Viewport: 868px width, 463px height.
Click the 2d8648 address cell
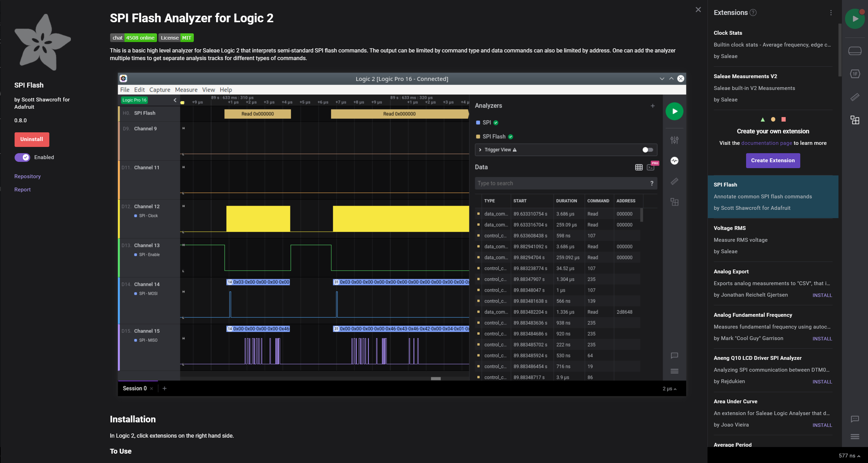coord(625,312)
